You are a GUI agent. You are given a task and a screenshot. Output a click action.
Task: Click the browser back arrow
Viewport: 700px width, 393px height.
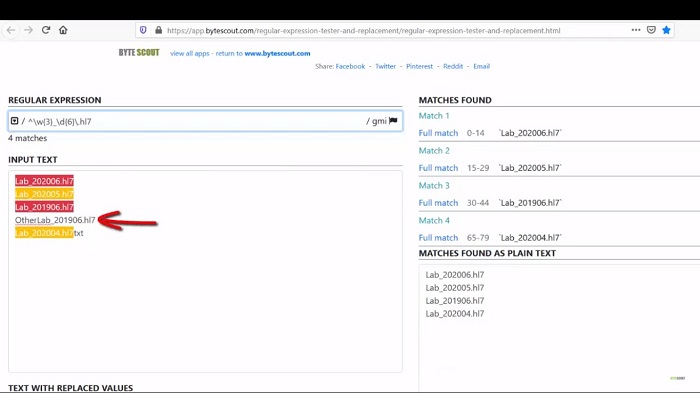(11, 30)
